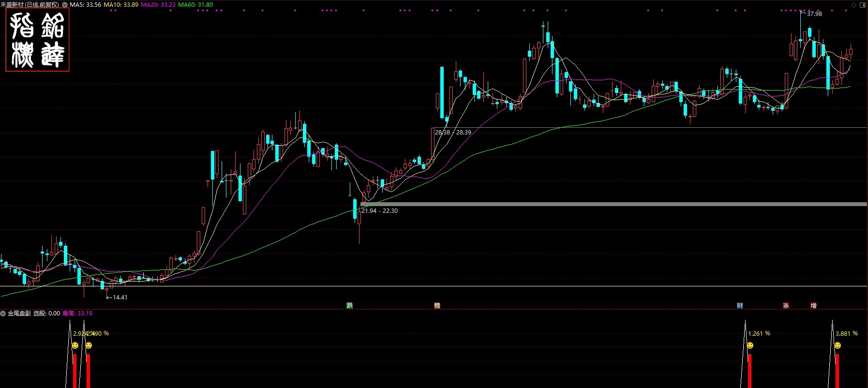Click the diamond icon at chart top-right
Screen dimensions: 868x388
(x=854, y=5)
